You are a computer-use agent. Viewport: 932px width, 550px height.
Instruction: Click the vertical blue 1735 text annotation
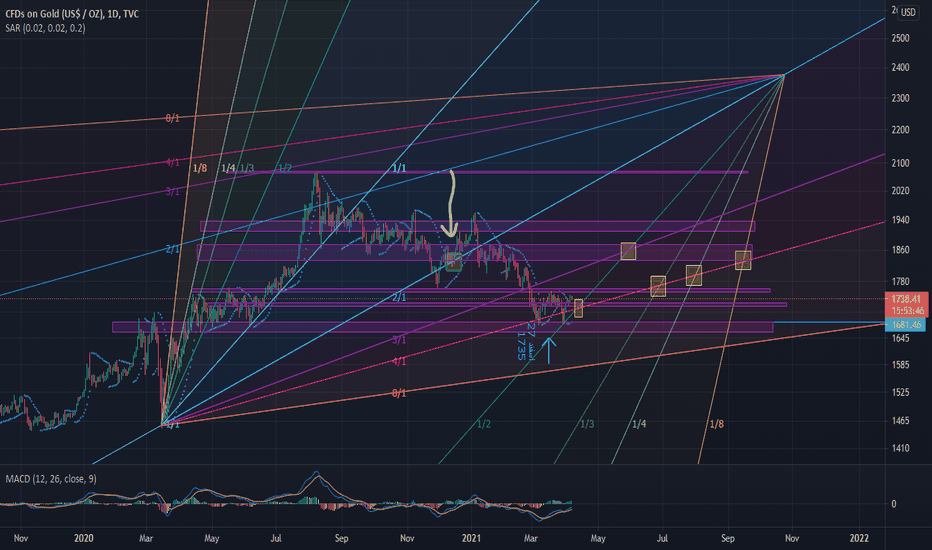[521, 345]
